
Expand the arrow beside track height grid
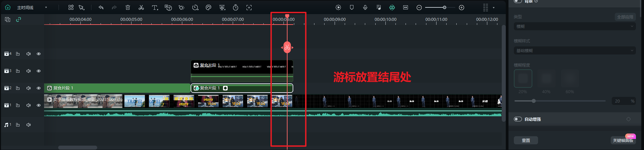[x=494, y=7]
